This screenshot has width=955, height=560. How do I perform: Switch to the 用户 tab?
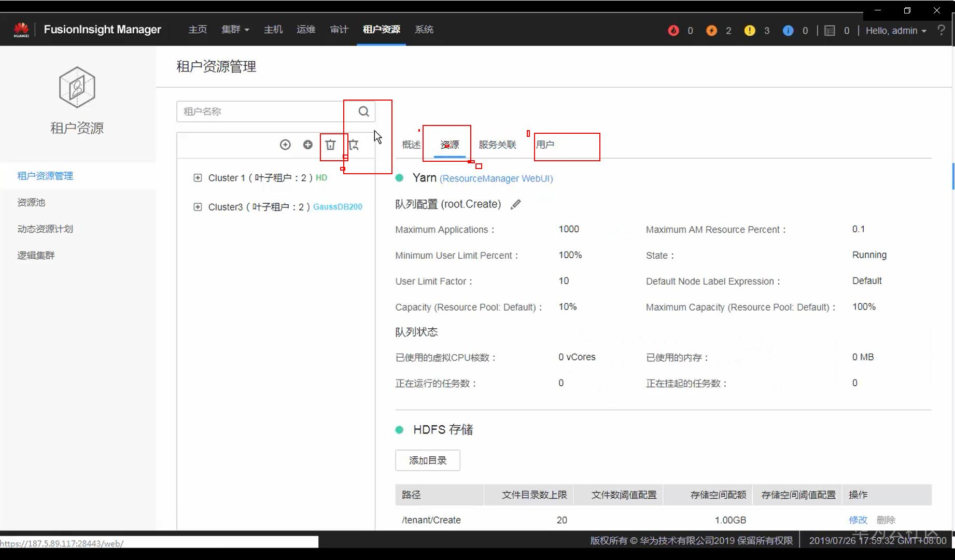(x=545, y=145)
